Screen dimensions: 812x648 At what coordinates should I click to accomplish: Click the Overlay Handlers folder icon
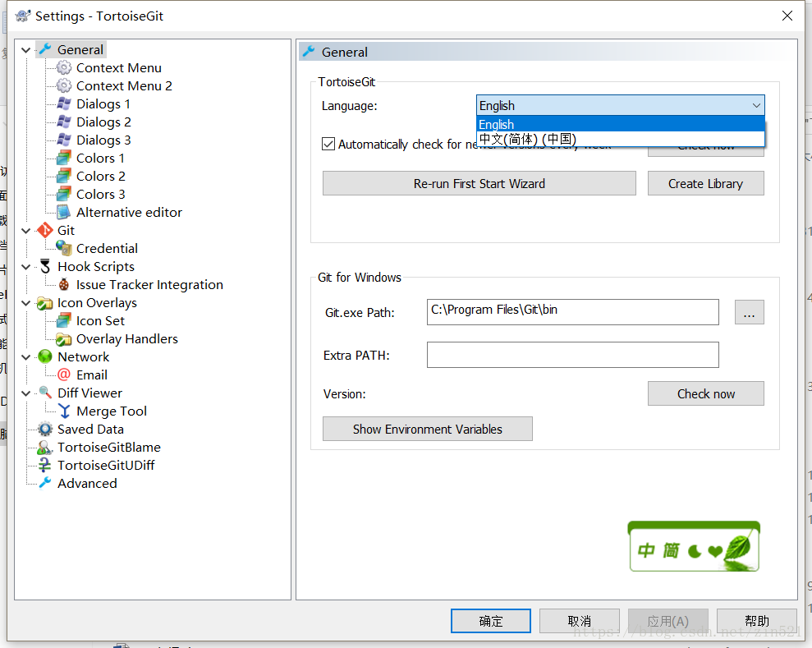click(x=64, y=339)
